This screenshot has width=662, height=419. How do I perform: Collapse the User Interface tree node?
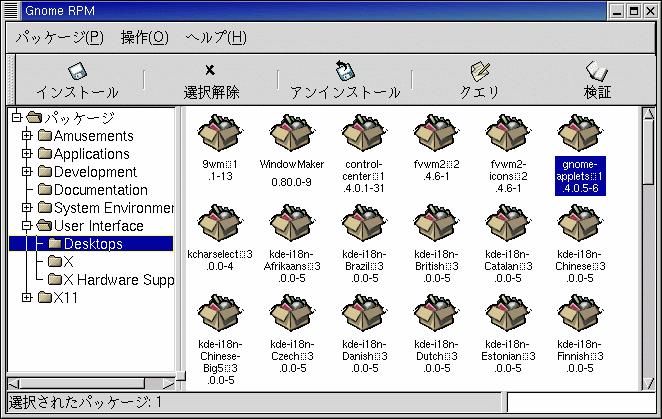(27, 226)
